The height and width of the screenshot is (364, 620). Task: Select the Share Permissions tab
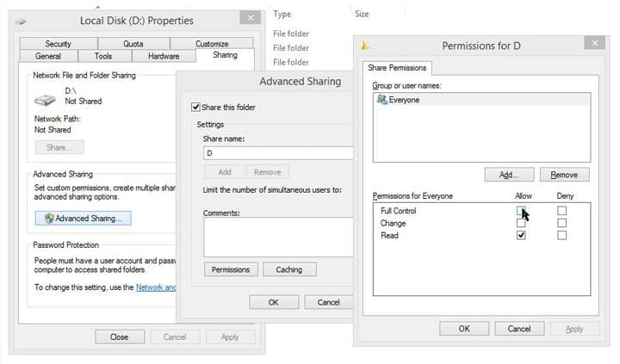pos(397,68)
